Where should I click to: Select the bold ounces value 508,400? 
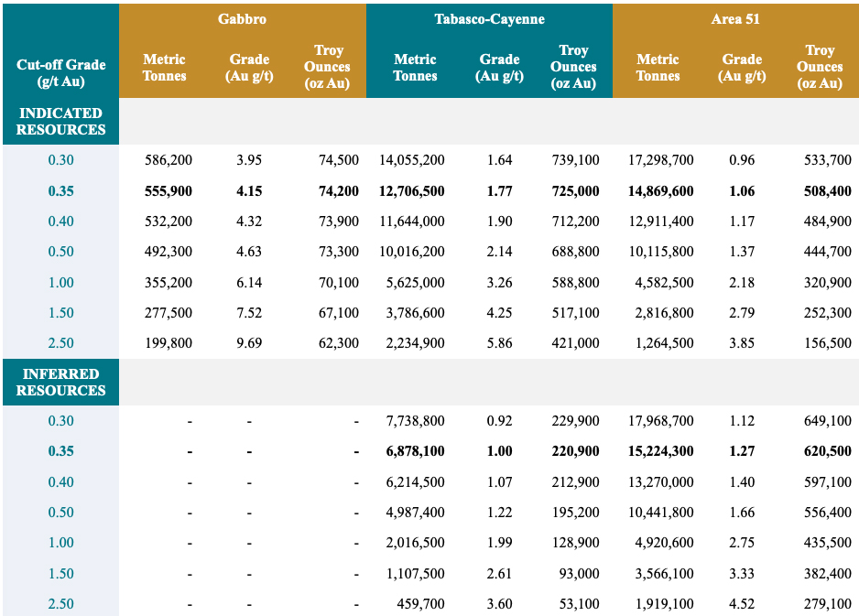click(828, 191)
